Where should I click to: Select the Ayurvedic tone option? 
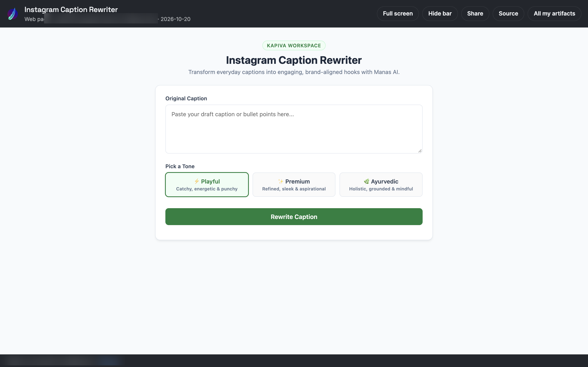[381, 185]
